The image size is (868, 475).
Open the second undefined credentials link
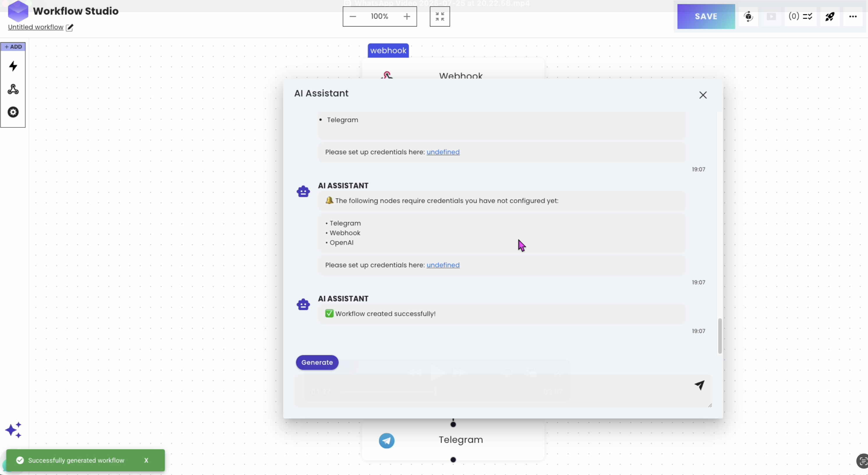[443, 265]
